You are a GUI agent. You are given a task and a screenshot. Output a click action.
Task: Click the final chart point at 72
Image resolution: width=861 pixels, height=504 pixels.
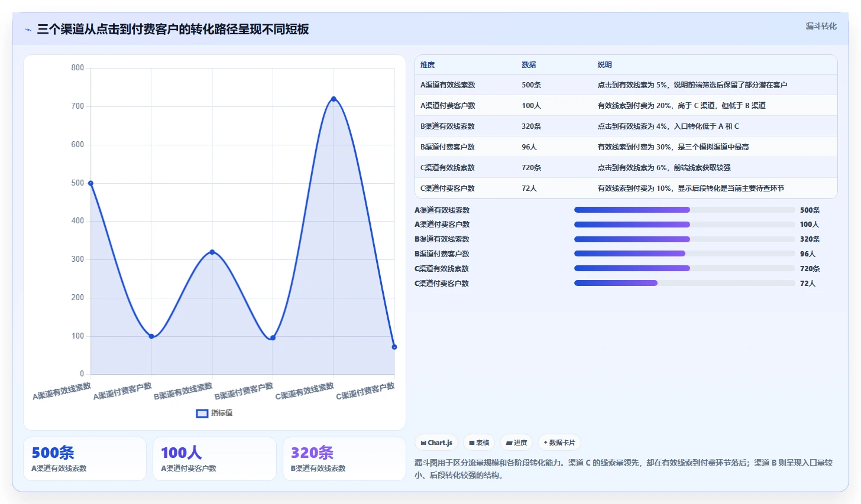pos(394,347)
